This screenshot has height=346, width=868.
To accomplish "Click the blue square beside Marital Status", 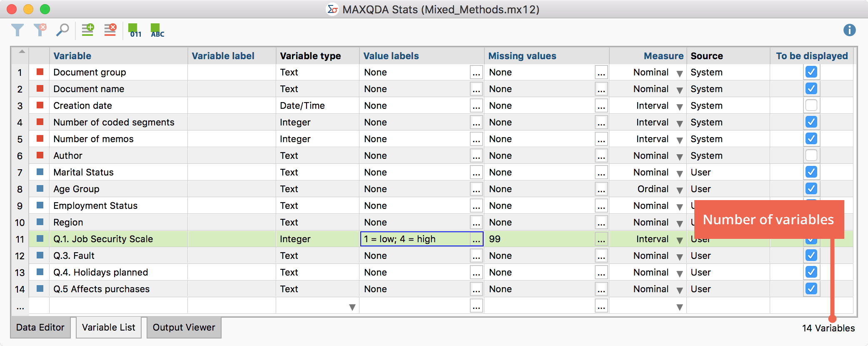I will pyautogui.click(x=40, y=172).
